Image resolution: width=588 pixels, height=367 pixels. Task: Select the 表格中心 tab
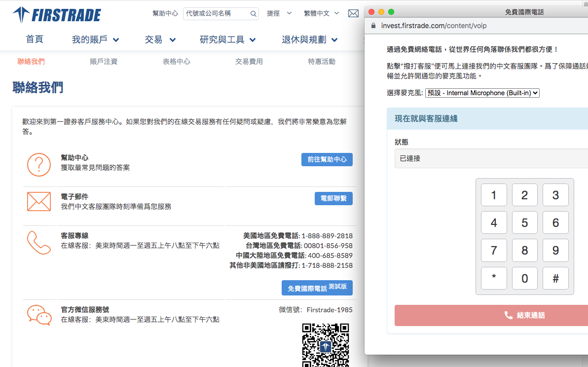click(x=177, y=62)
